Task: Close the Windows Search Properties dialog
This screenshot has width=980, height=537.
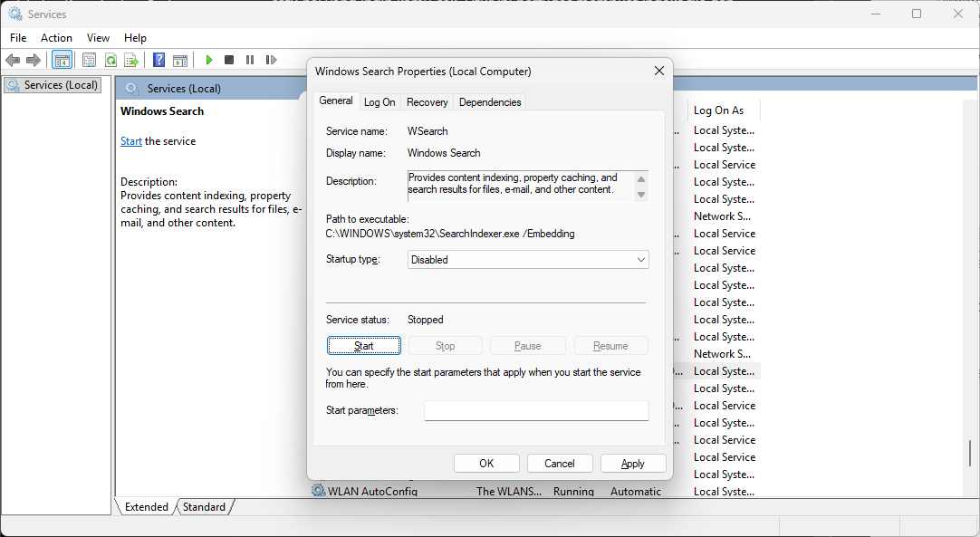Action: (x=658, y=72)
